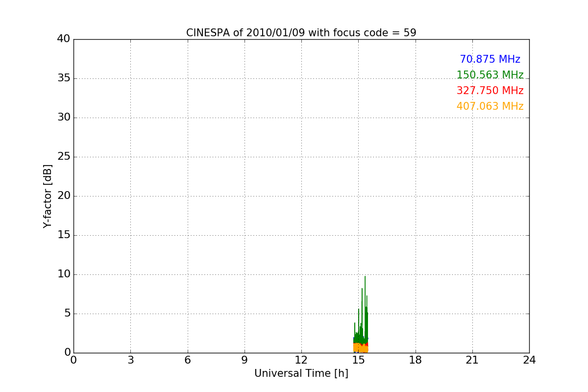Click the x-axis tick label 12
The width and height of the screenshot is (588, 392).
click(x=301, y=360)
